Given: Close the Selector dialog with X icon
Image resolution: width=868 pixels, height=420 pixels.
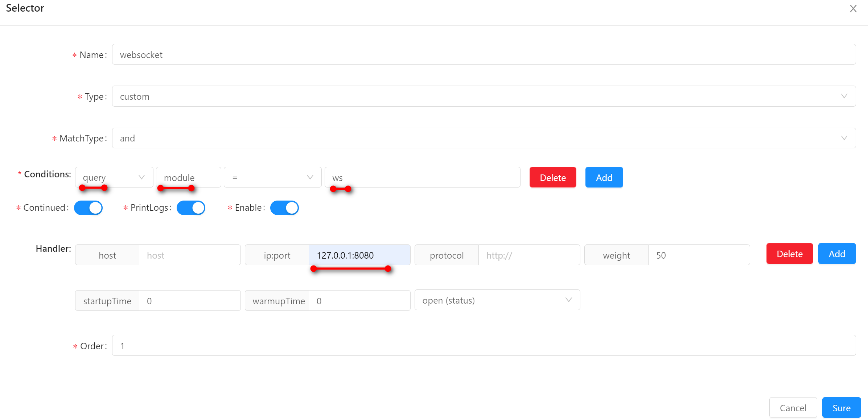Looking at the screenshot, I should coord(853,9).
